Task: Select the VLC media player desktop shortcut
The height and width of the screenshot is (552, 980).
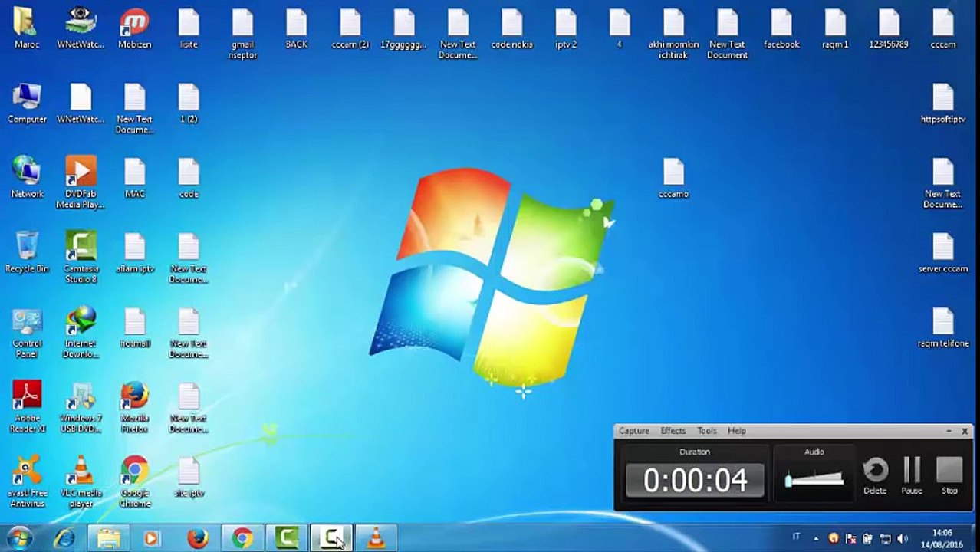Action: coord(81,481)
